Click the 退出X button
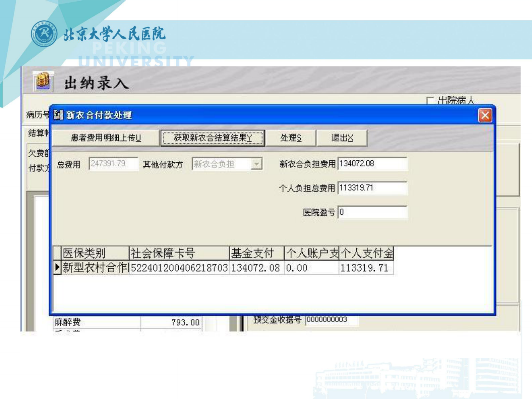The width and height of the screenshot is (532, 399). (x=342, y=138)
